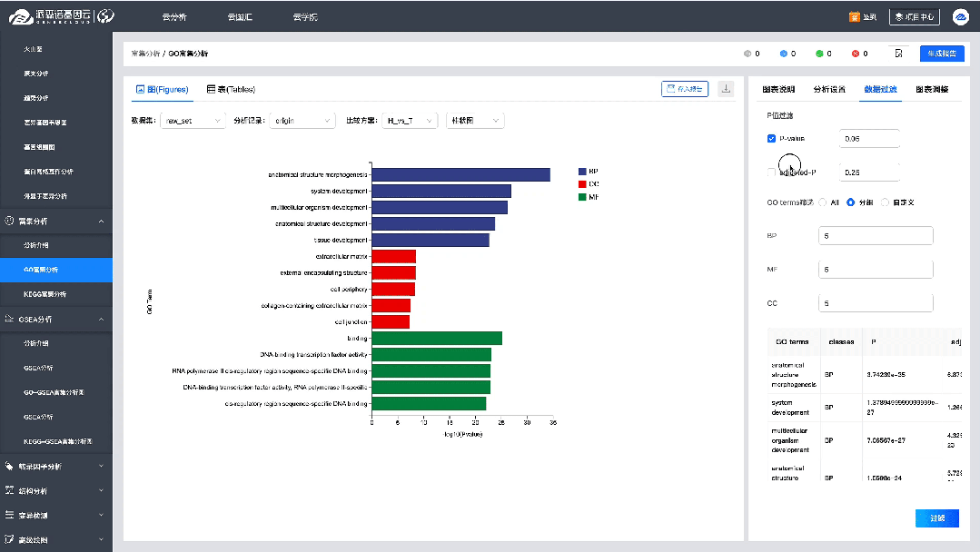Image resolution: width=980 pixels, height=552 pixels.
Task: Click the MF count input field
Action: point(876,270)
